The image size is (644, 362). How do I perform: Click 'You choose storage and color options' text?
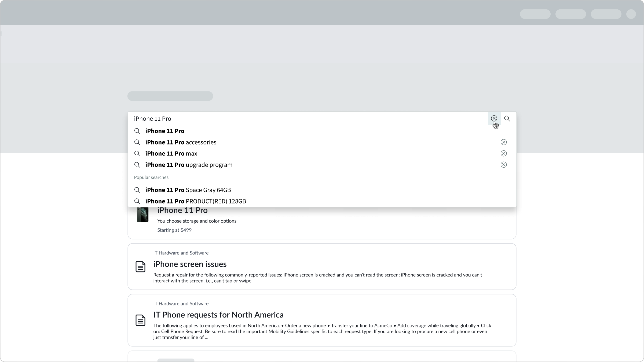197,221
